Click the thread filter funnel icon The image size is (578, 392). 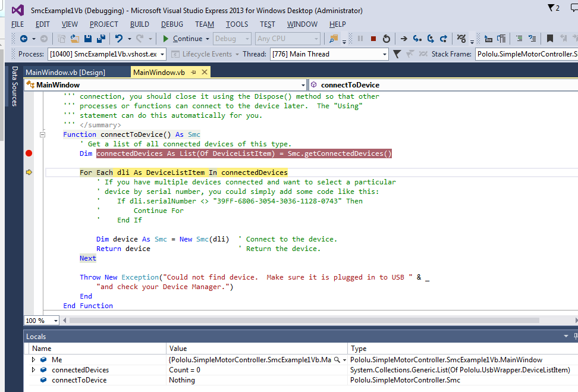(397, 54)
